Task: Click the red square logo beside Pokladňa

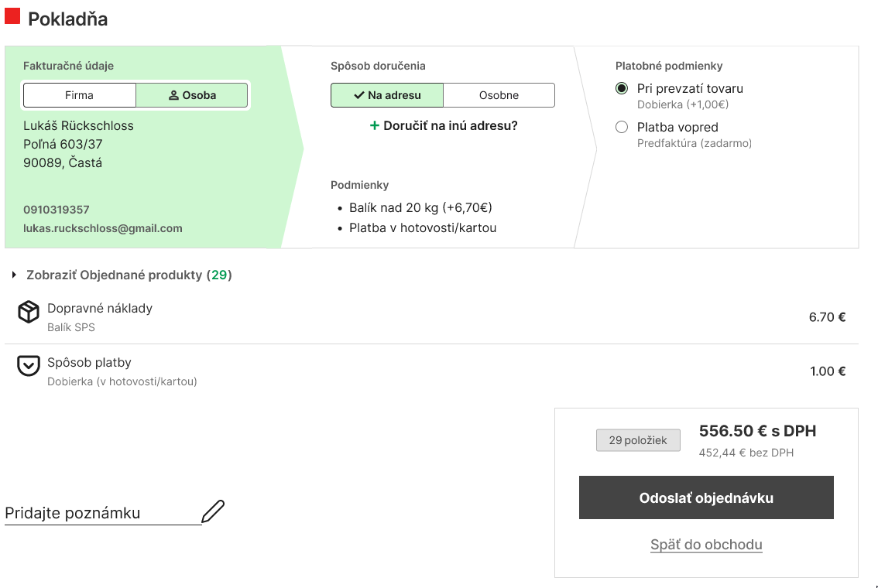Action: pyautogui.click(x=12, y=17)
